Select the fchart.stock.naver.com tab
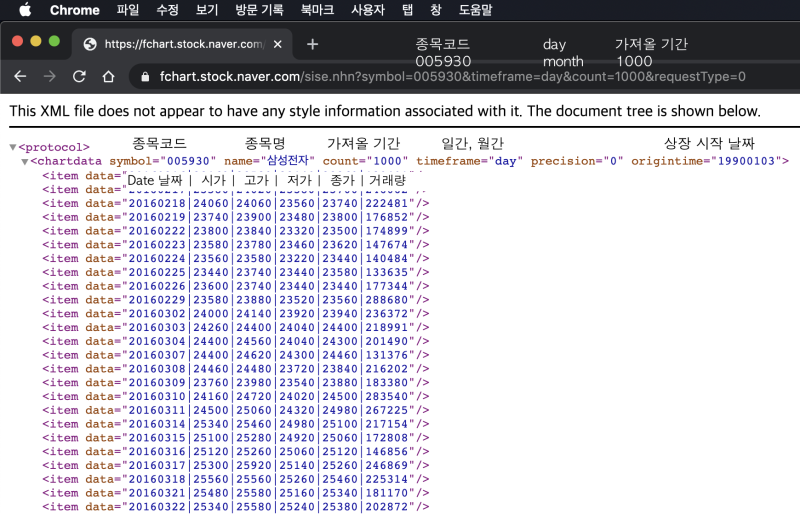 point(182,44)
